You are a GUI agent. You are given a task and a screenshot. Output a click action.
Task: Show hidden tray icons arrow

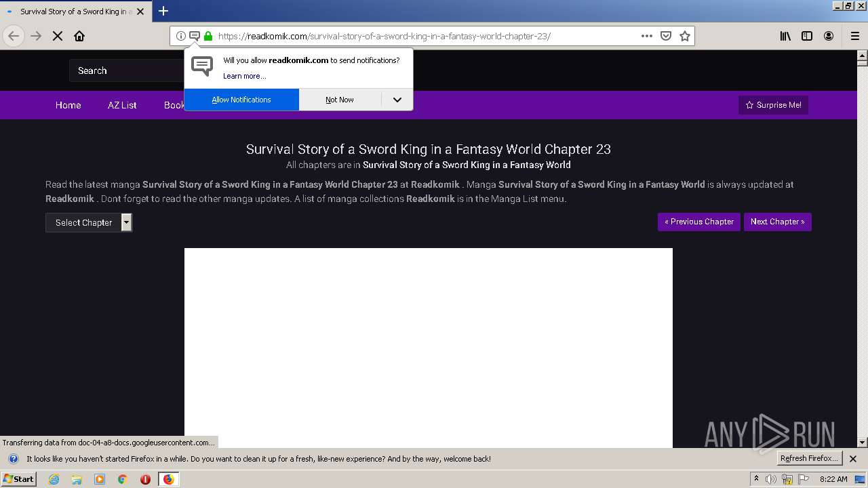756,479
